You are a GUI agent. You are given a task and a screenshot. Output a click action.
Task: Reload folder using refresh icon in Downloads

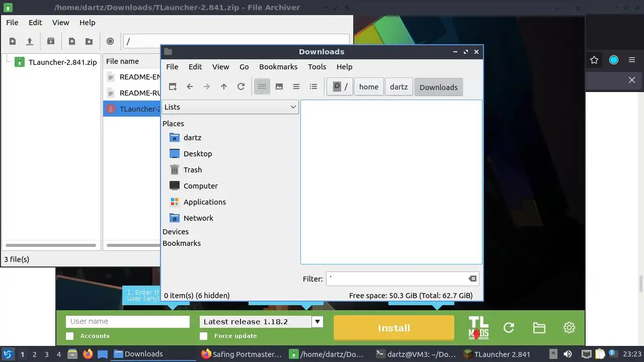tap(241, 86)
